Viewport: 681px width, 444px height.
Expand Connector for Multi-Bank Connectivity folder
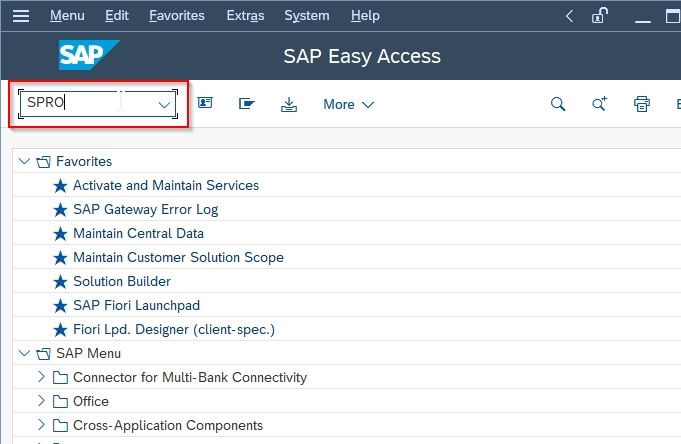[41, 377]
